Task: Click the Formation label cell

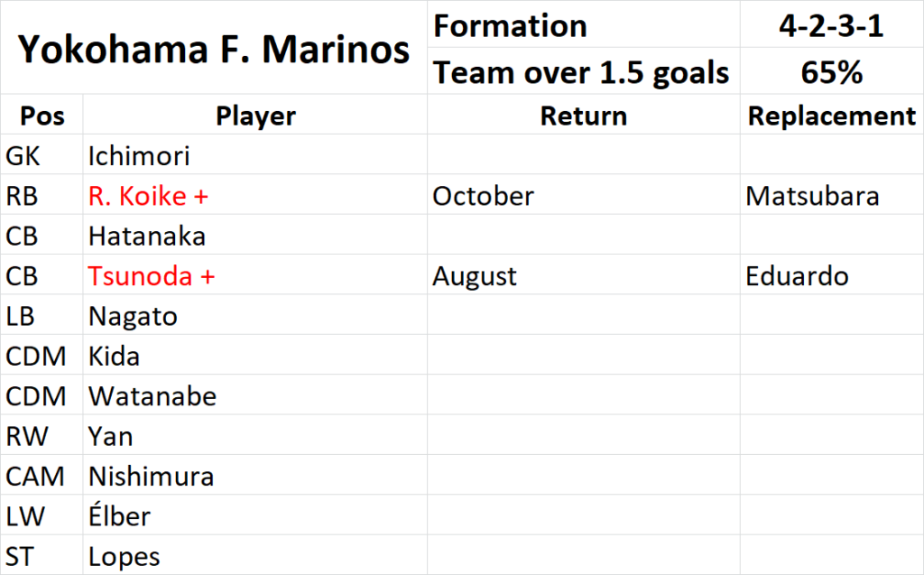Action: [x=584, y=24]
